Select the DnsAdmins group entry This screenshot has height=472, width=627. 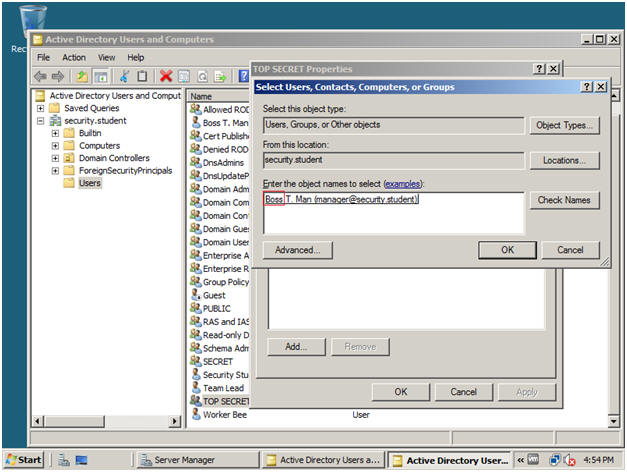coord(223,162)
